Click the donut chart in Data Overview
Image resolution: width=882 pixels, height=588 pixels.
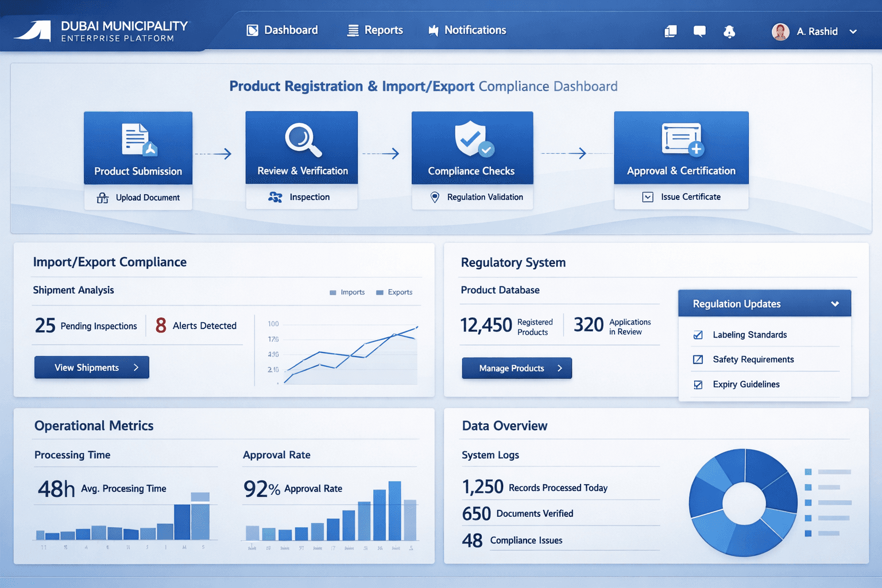pos(743,503)
